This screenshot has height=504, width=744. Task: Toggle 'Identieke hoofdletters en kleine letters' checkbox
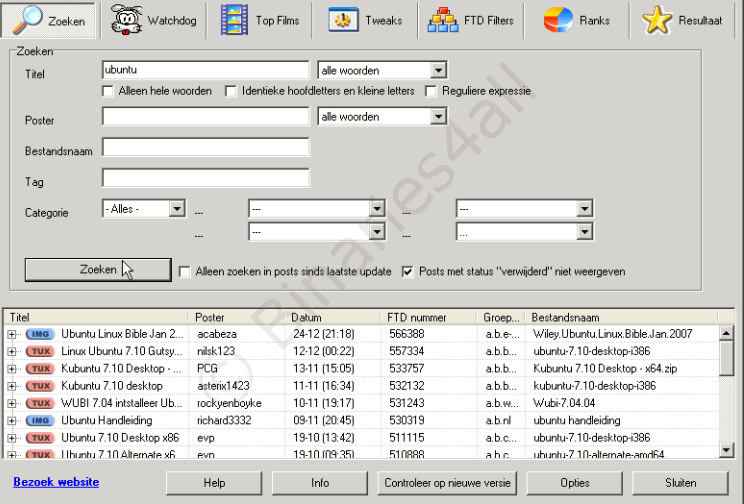(x=231, y=91)
